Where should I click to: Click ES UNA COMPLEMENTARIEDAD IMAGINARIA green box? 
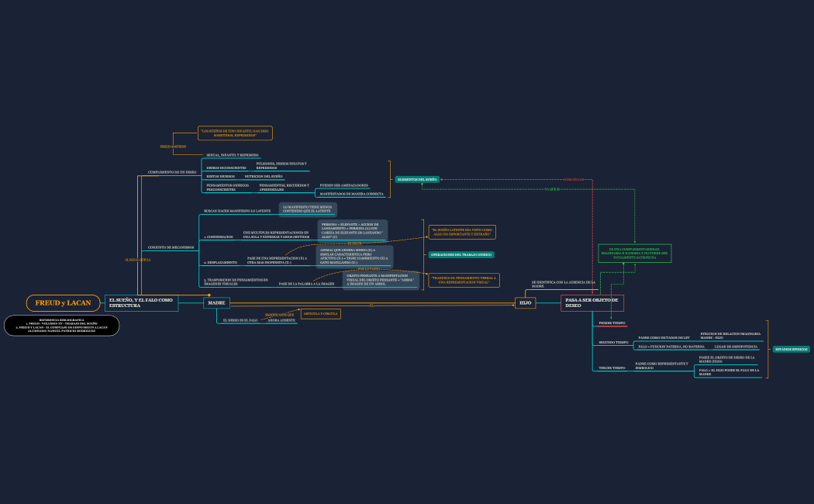pyautogui.click(x=634, y=254)
